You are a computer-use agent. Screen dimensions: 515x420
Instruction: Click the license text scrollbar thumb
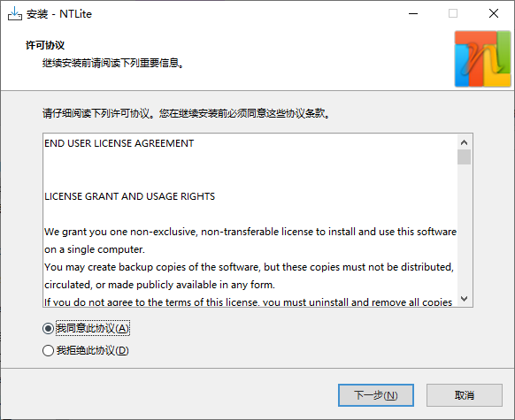coord(464,157)
